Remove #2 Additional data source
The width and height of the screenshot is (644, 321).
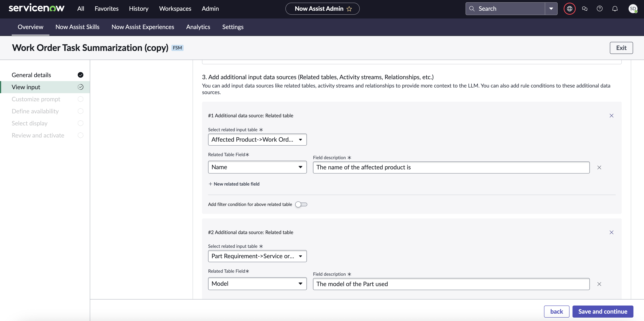coord(611,232)
